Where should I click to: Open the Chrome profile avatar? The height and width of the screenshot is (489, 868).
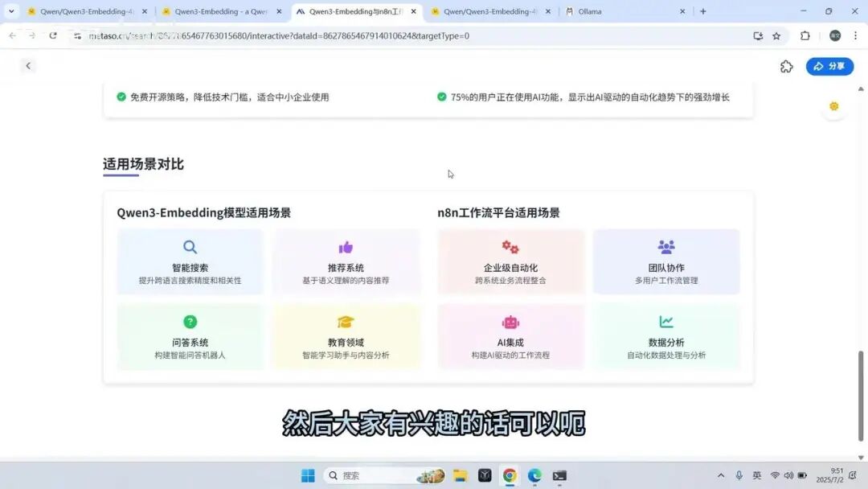835,36
